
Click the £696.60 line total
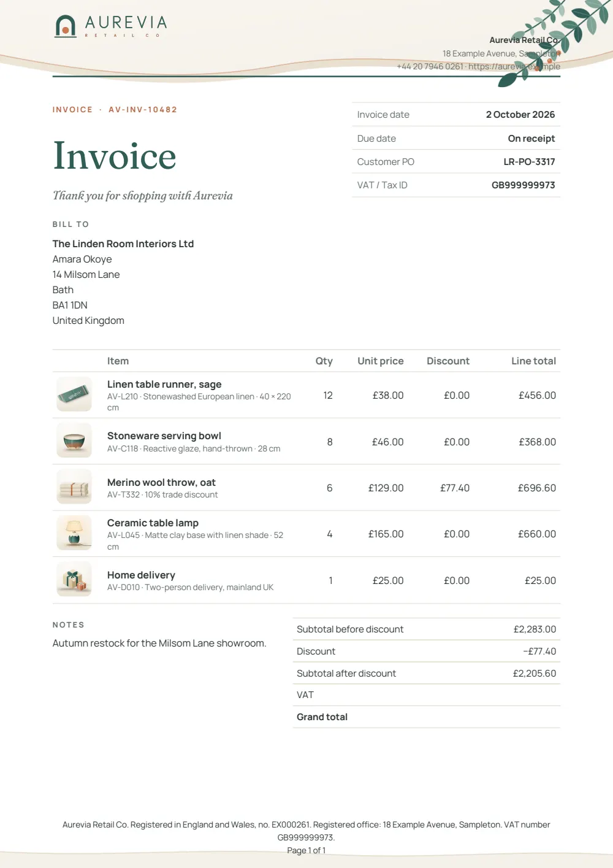[537, 488]
